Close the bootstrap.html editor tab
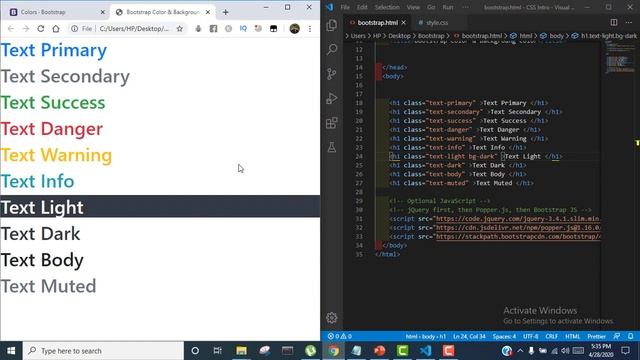Viewport: 640px width, 360px height. (403, 22)
